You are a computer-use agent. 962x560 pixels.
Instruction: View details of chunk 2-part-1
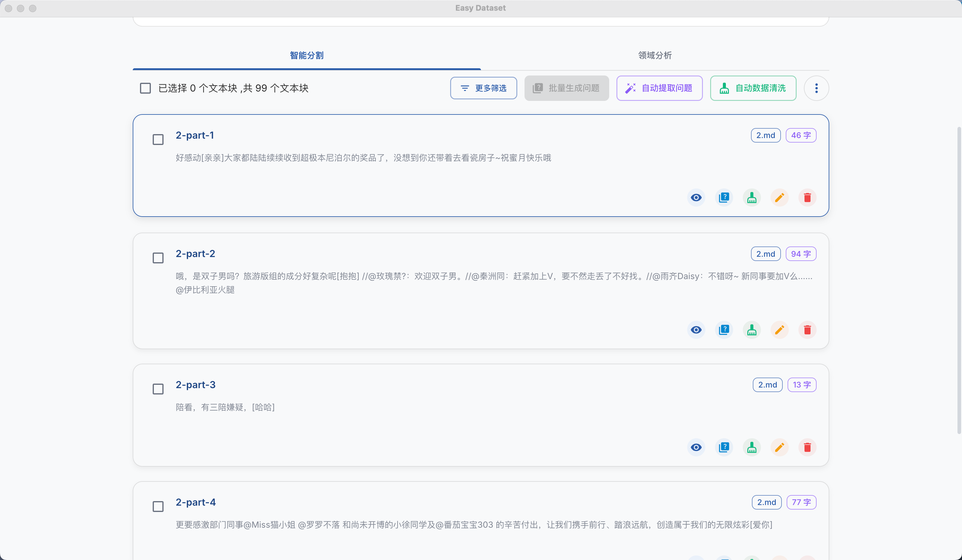pos(696,198)
